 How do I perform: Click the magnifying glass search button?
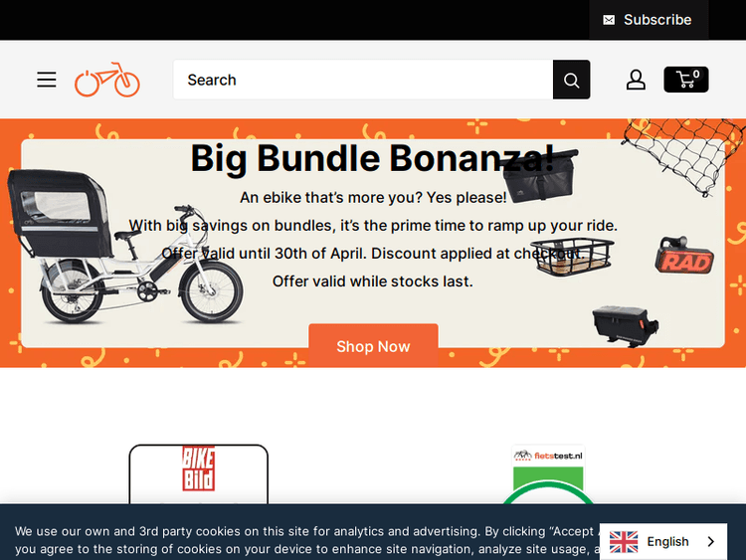point(571,80)
